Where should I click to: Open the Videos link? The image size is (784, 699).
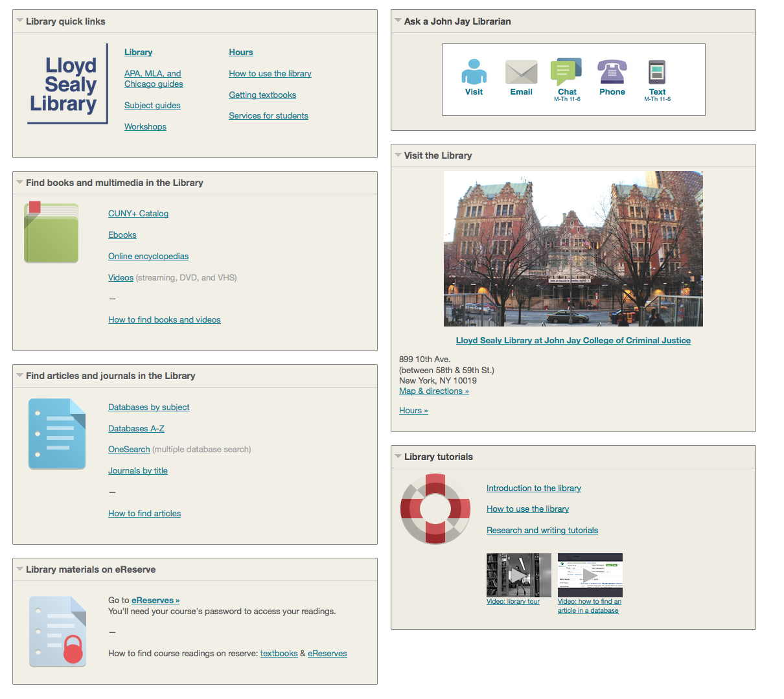[x=121, y=277]
